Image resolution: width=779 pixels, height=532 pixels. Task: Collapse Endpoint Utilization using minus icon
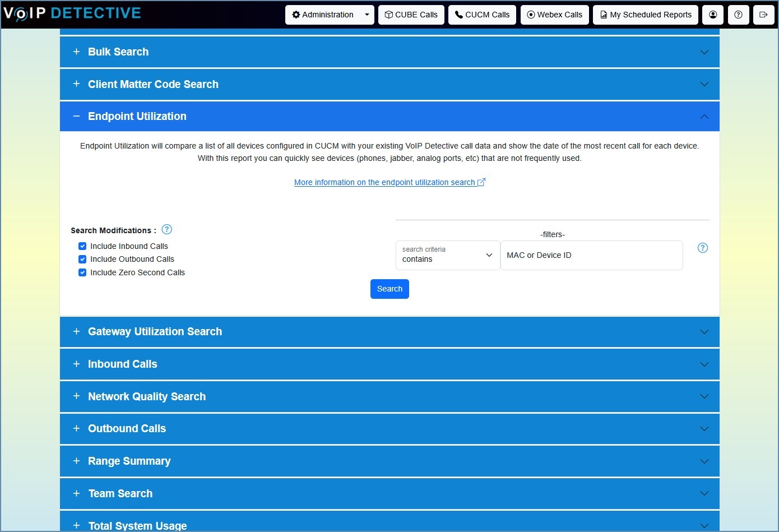coord(76,116)
